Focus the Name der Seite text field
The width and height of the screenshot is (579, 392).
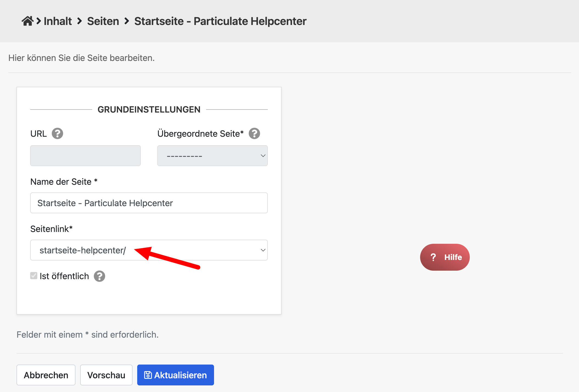[x=149, y=203]
